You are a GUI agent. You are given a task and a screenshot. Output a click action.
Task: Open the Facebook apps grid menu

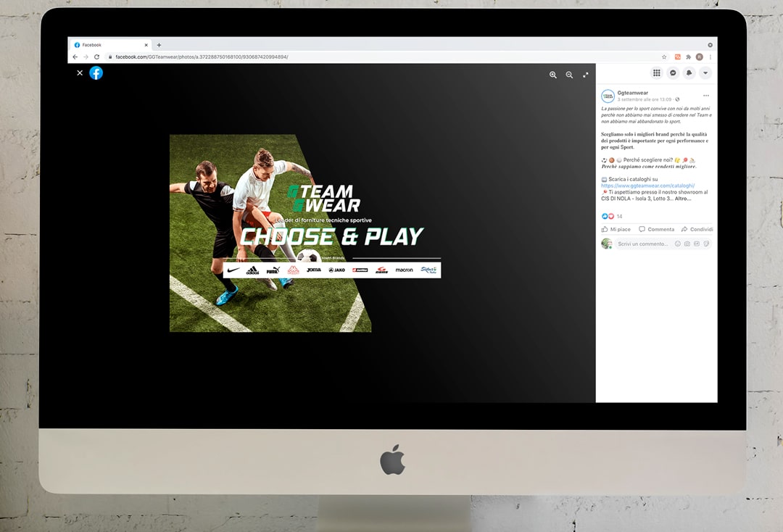click(x=657, y=73)
